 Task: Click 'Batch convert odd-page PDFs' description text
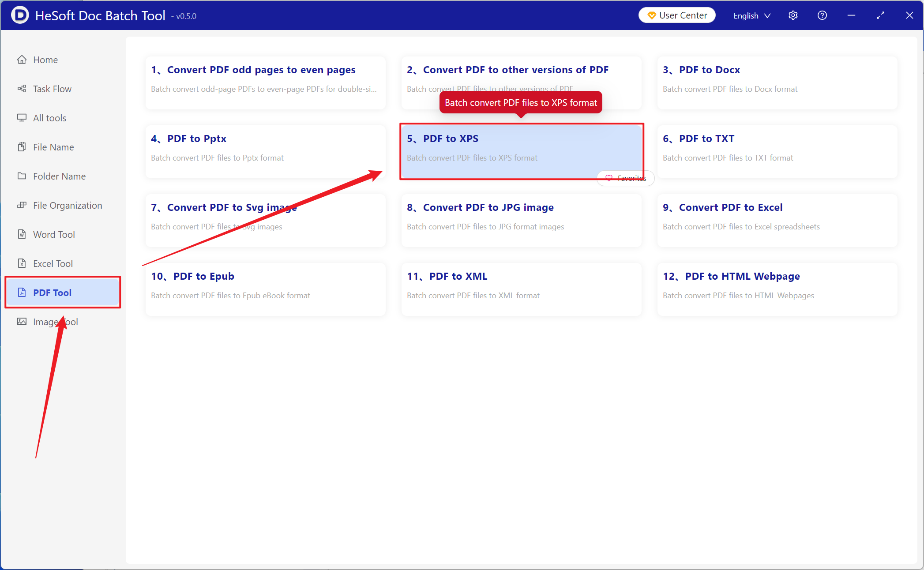264,89
